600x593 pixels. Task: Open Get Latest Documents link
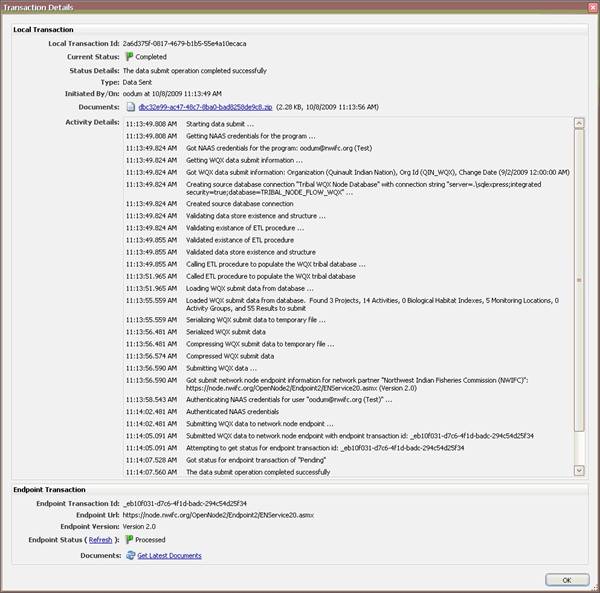coord(168,556)
